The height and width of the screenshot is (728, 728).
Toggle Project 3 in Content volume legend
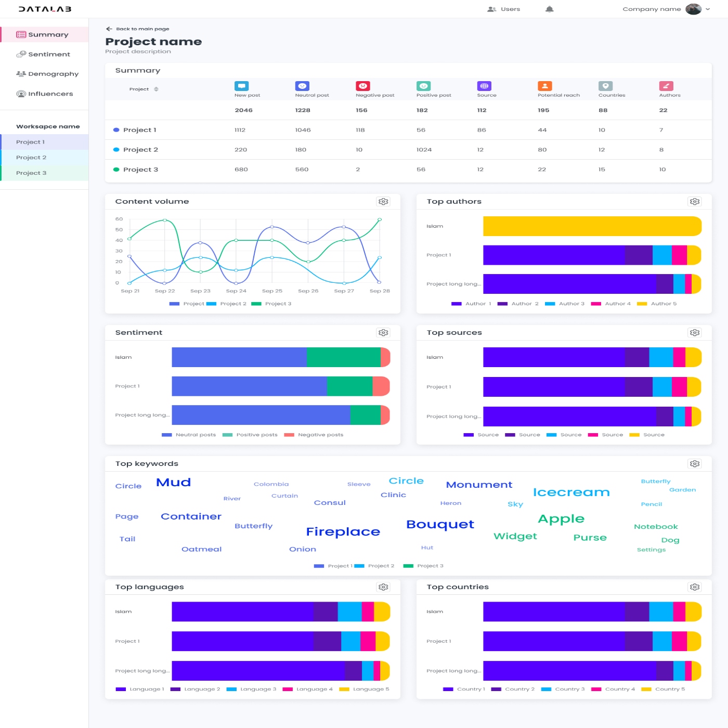[271, 304]
